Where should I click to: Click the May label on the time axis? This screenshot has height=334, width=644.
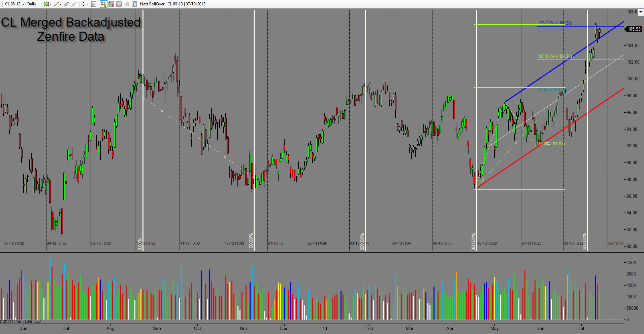(494, 328)
